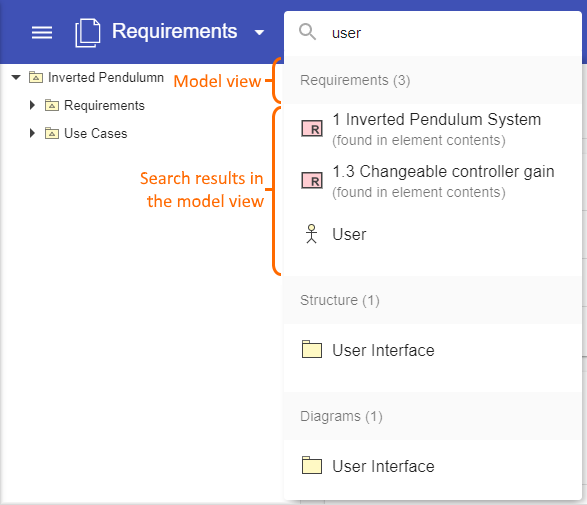Screen dimensions: 587x505
Task: Click requirement icon for Changeable controller gain
Action: 312,181
